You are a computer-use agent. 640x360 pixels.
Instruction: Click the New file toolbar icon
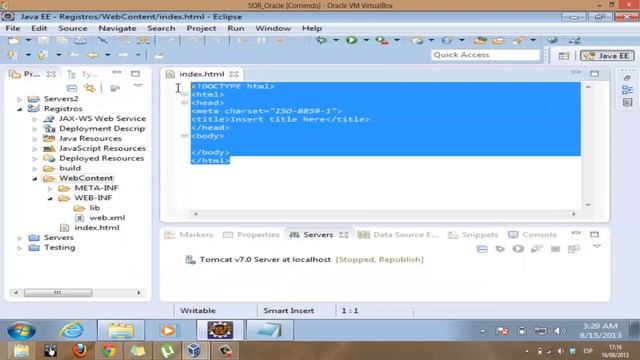pyautogui.click(x=14, y=40)
